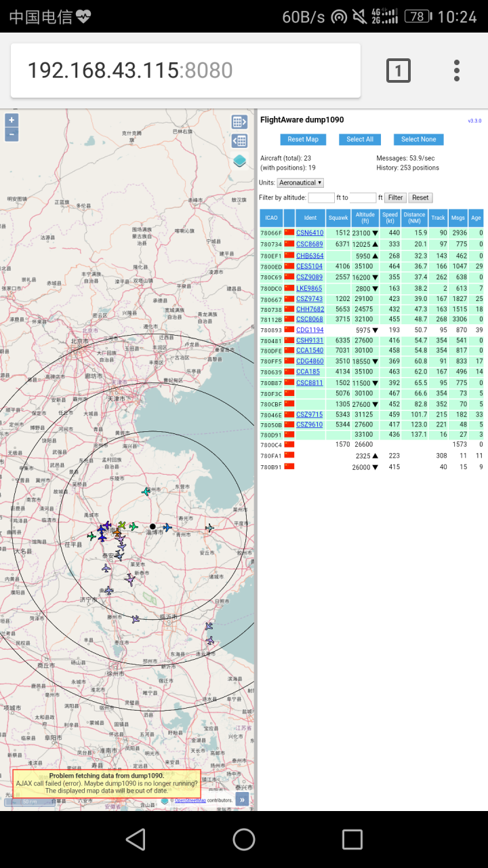Viewport: 488px width, 868px height.
Task: Open flight link CSN6410
Action: 310,233
